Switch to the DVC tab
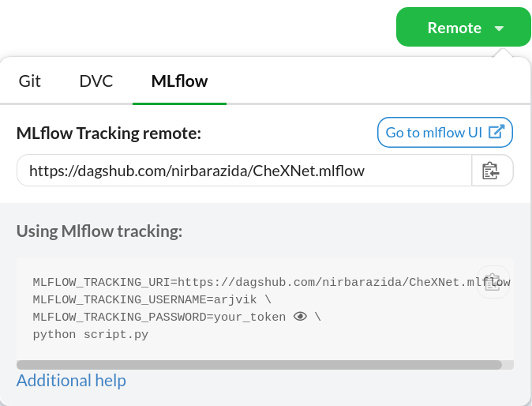Viewport: 532px width, 406px height. click(x=96, y=81)
